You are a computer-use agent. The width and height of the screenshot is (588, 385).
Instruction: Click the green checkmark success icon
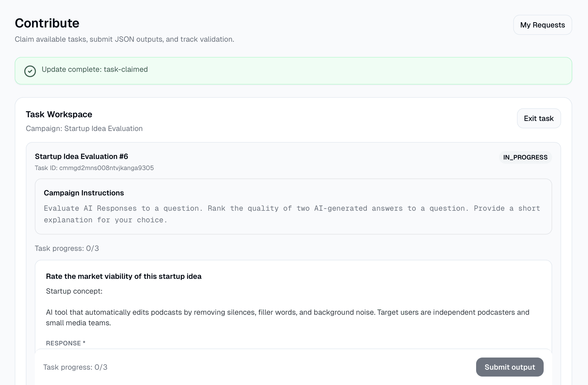pos(30,71)
